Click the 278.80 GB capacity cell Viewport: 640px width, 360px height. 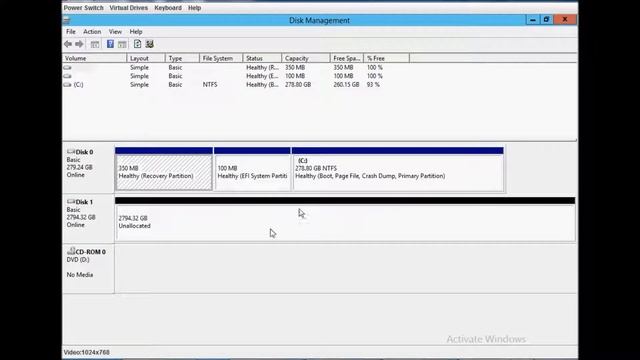pyautogui.click(x=298, y=84)
